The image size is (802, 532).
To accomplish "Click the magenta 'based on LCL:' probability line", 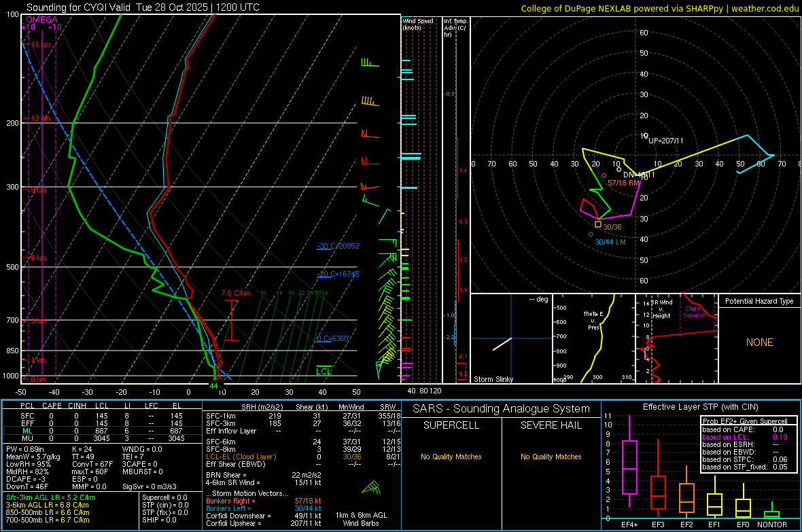I will click(745, 437).
